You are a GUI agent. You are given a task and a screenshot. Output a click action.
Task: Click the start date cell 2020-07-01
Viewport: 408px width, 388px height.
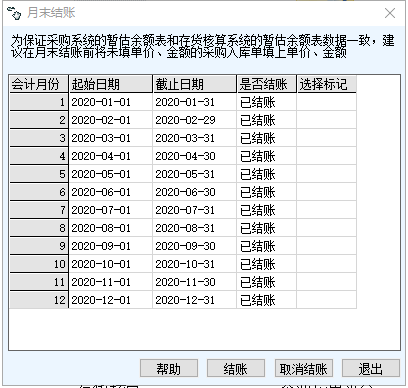click(x=111, y=210)
